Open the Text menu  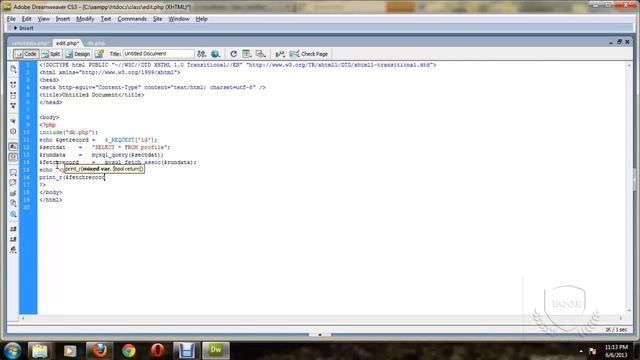106,19
